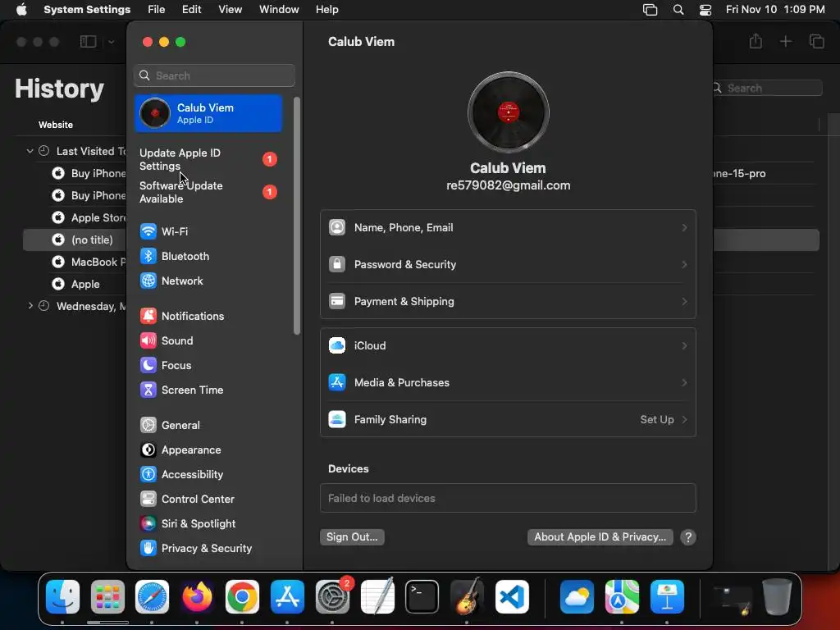Click the vinyl record profile picture

pos(508,112)
